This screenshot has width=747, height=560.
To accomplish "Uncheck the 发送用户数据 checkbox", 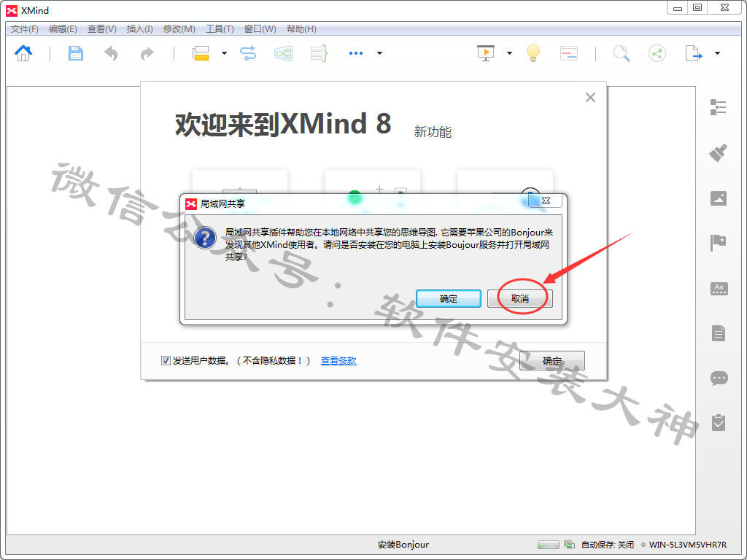I will (166, 361).
